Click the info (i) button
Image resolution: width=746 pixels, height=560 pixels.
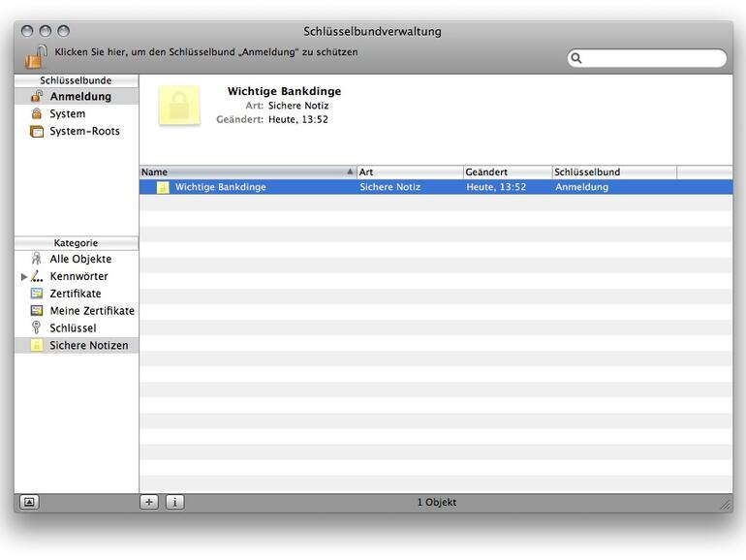pyautogui.click(x=174, y=502)
